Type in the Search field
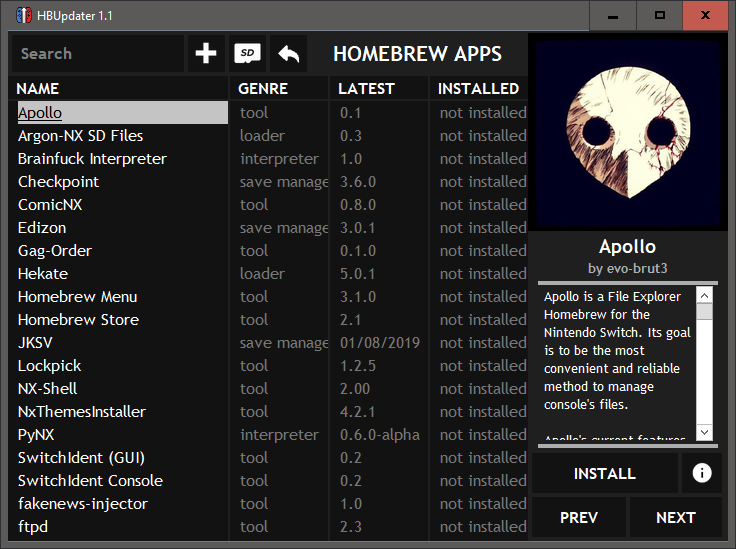Image resolution: width=736 pixels, height=549 pixels. [97, 54]
